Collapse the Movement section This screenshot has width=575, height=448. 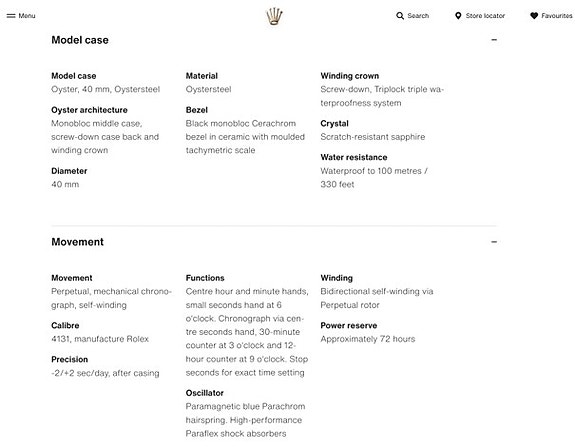pos(494,242)
